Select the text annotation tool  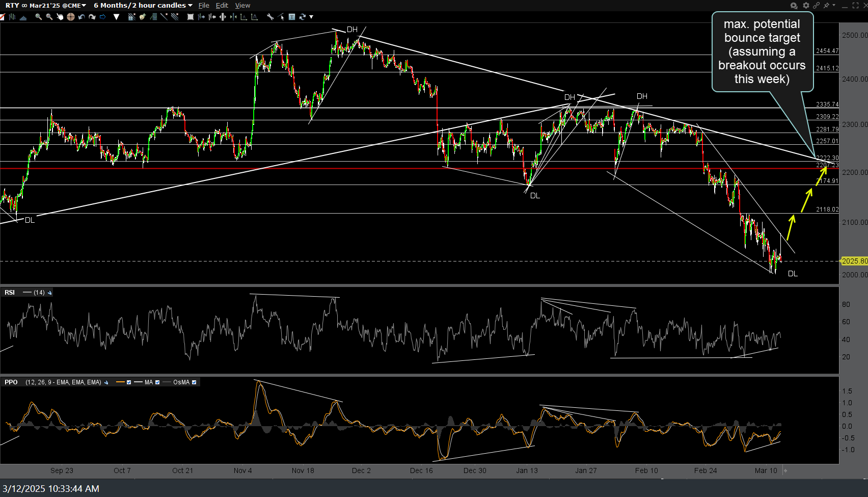click(292, 17)
